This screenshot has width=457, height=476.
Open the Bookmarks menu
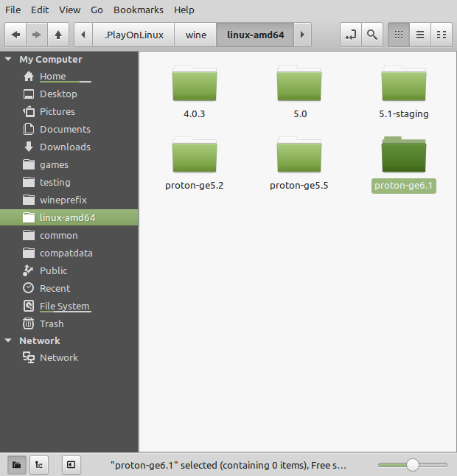coord(139,10)
